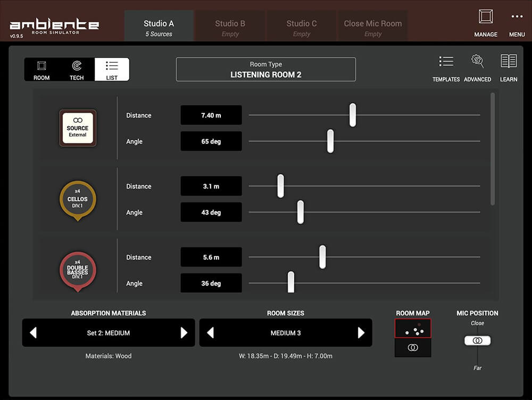Viewport: 532px width, 400px height.
Task: Select the Close Mic Room tab
Action: (372, 25)
